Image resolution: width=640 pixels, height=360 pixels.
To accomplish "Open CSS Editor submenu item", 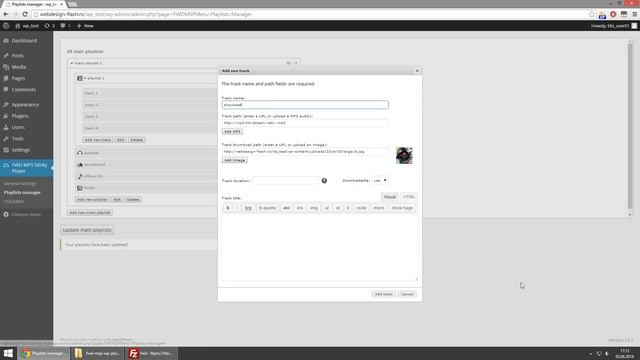I will click(x=14, y=202).
